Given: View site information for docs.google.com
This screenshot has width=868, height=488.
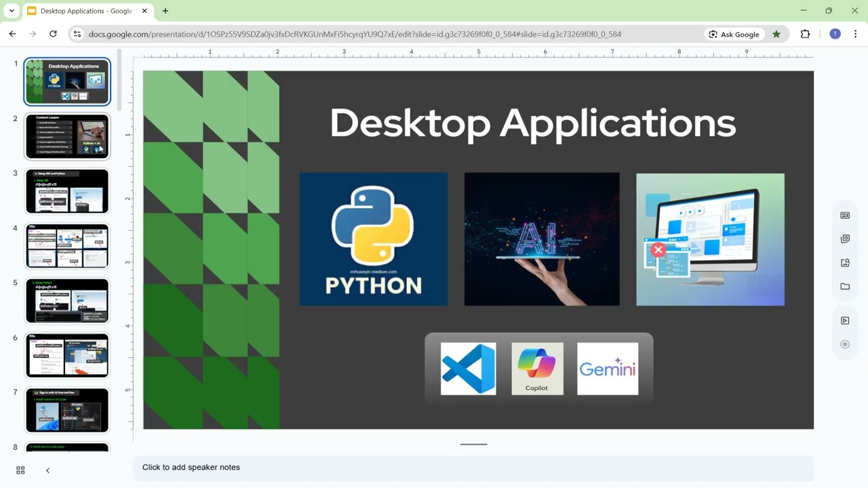Looking at the screenshot, I should pyautogui.click(x=77, y=34).
